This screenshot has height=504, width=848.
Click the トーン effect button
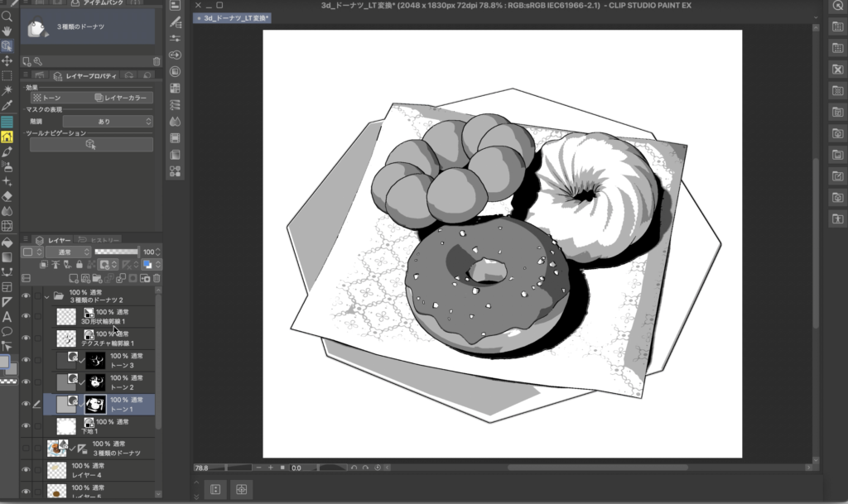click(57, 98)
